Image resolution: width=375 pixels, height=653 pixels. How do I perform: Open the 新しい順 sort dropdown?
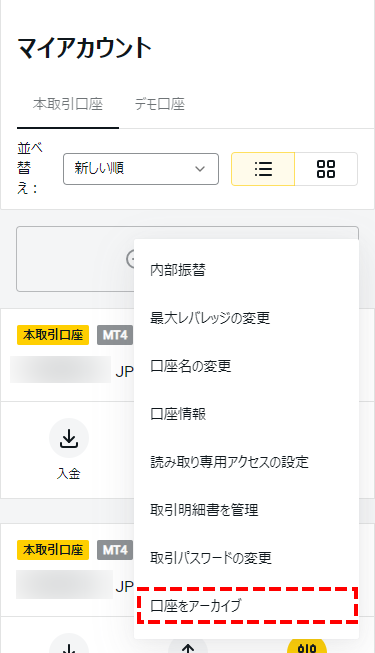pos(141,169)
